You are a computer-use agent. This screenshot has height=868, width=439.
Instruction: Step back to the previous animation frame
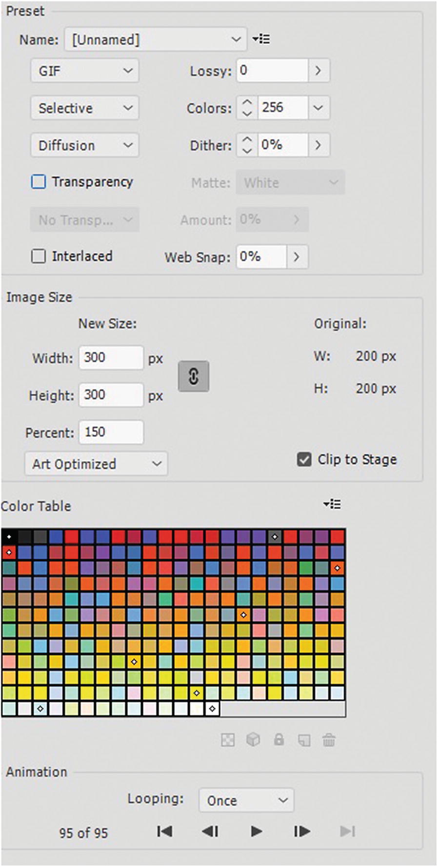[210, 831]
